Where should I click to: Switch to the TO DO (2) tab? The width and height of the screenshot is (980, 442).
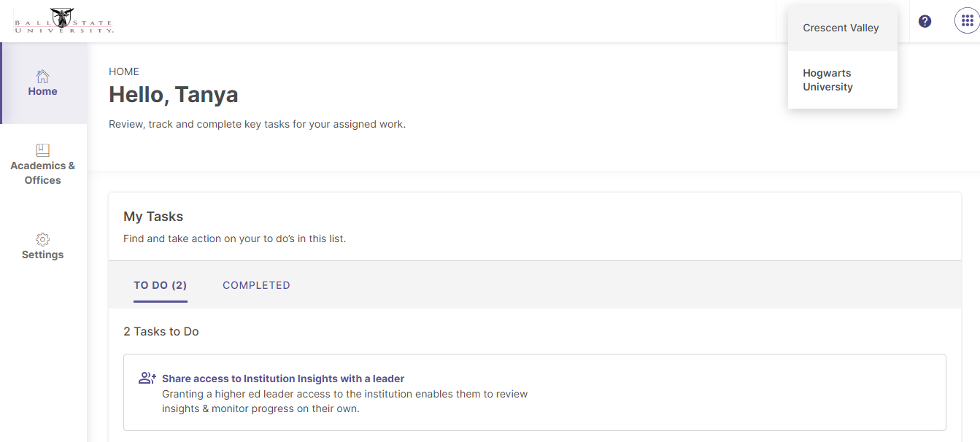pyautogui.click(x=161, y=285)
